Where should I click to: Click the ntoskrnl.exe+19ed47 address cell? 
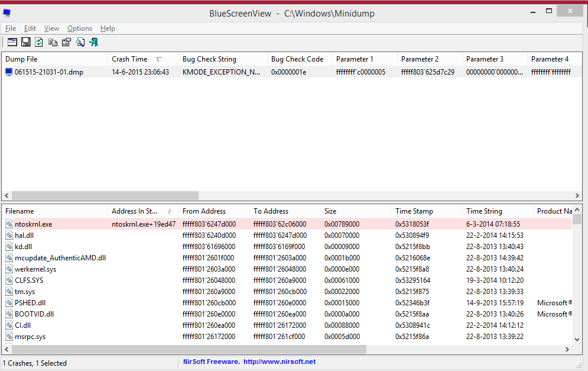click(x=144, y=224)
